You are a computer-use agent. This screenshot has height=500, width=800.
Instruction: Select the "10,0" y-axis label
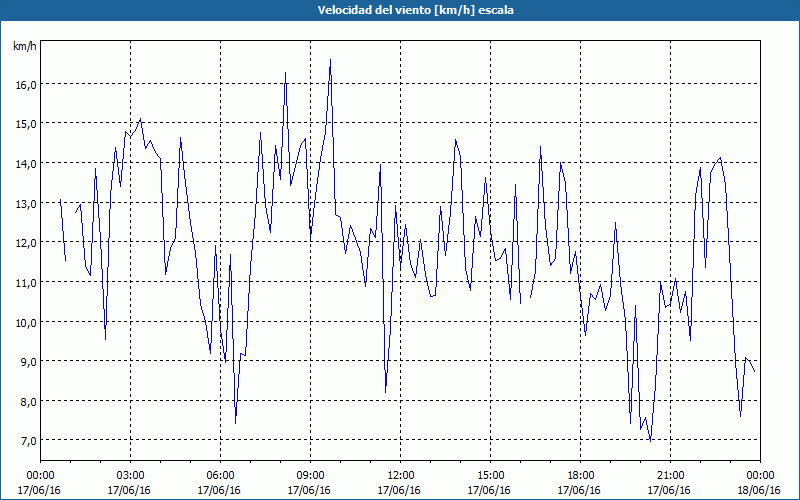click(26, 322)
